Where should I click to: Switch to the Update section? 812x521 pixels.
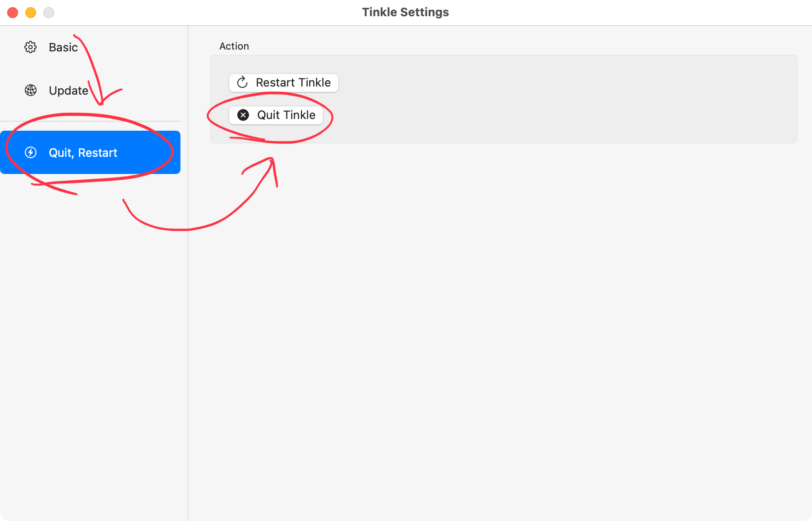point(68,91)
